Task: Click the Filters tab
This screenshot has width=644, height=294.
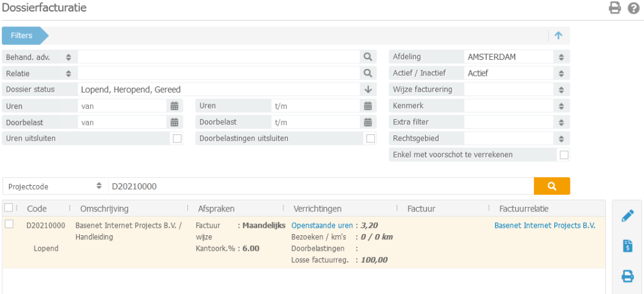Action: tap(23, 35)
